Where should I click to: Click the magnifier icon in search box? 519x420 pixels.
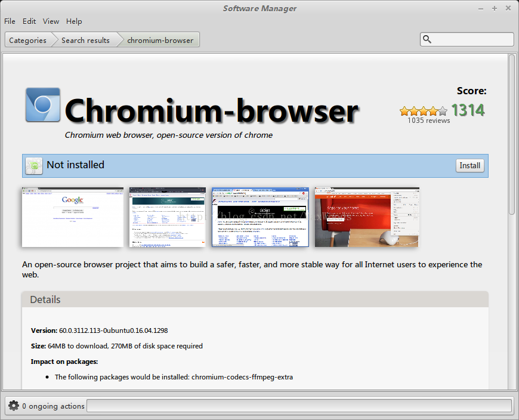(427, 39)
